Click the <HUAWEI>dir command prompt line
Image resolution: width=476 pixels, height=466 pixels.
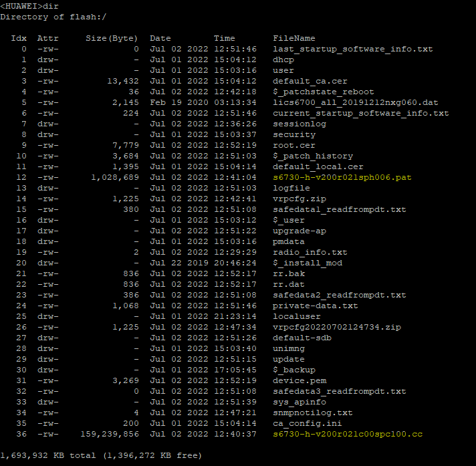tap(29, 6)
